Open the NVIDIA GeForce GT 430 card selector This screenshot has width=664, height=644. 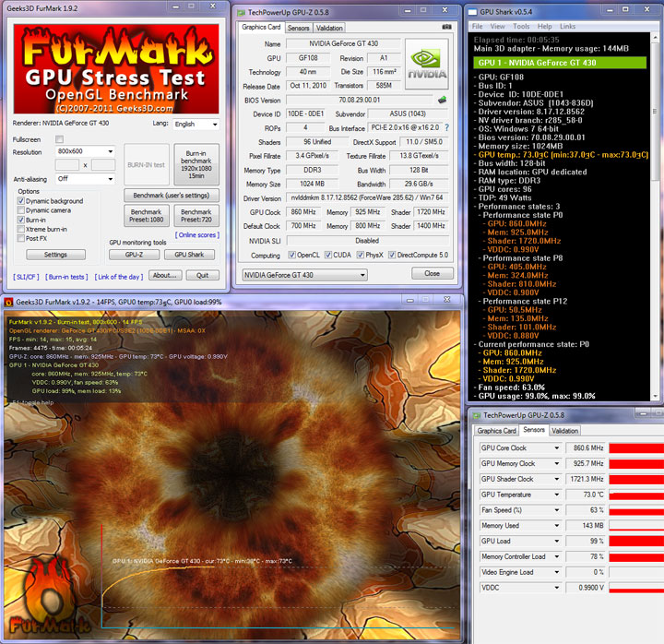click(304, 275)
